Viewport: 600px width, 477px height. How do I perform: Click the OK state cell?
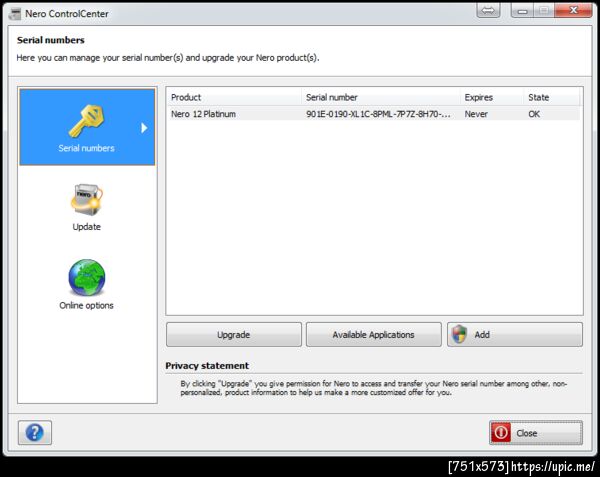(x=534, y=114)
